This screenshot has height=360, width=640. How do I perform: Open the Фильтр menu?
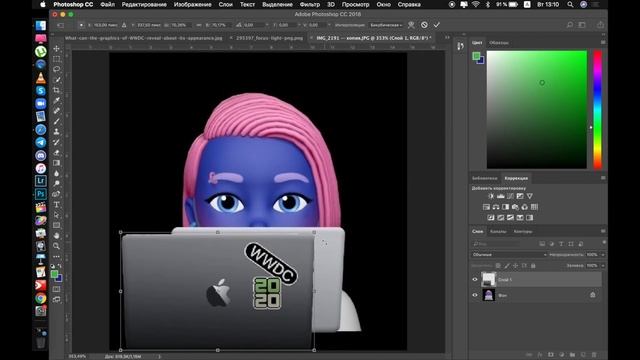pyautogui.click(x=310, y=4)
